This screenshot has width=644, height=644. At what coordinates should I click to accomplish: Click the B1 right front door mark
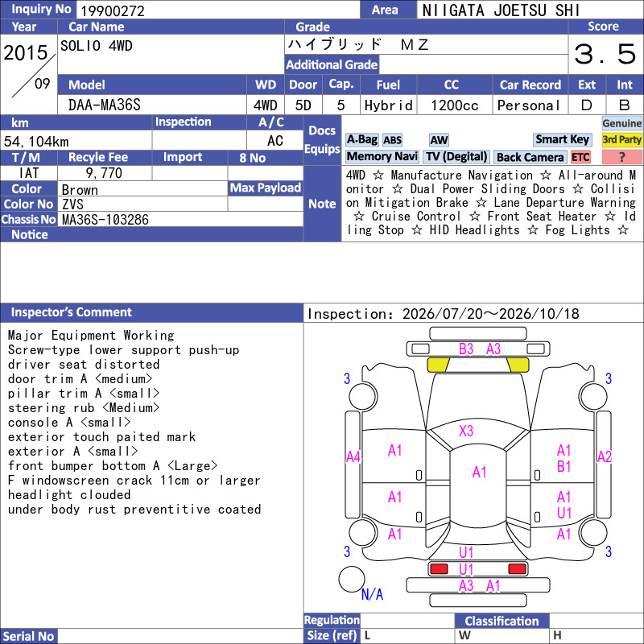(x=564, y=467)
